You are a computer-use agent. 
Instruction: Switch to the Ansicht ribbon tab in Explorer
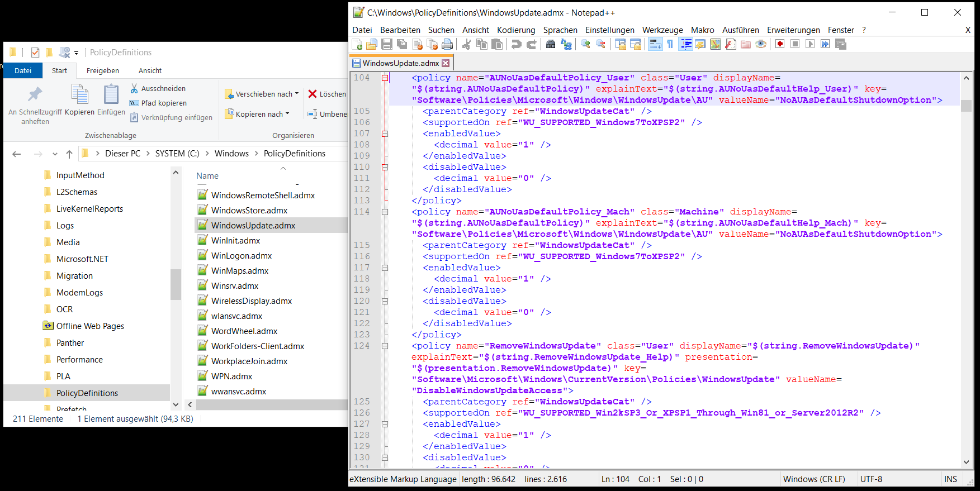coord(150,71)
